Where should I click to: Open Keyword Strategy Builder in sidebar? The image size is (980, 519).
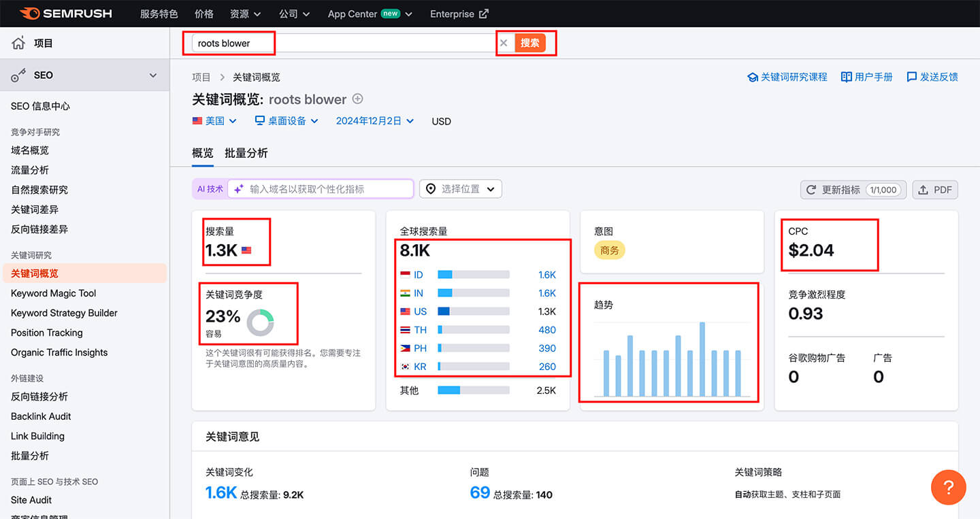pos(64,313)
